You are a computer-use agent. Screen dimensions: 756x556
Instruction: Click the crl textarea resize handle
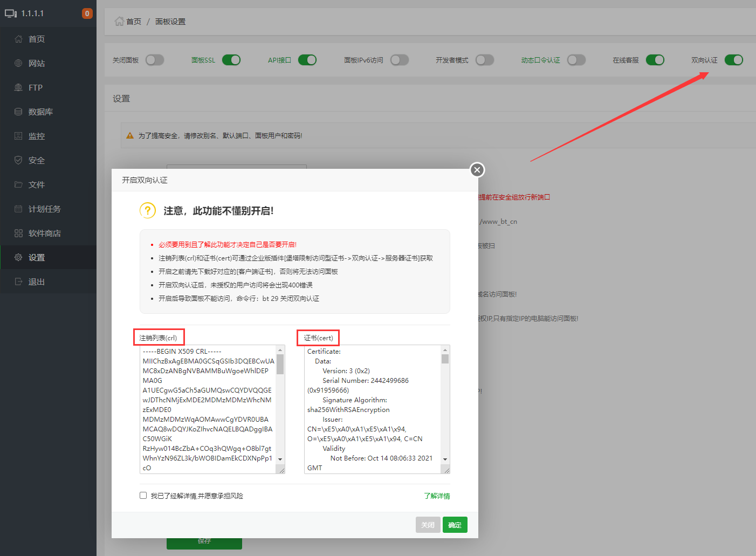tap(281, 470)
